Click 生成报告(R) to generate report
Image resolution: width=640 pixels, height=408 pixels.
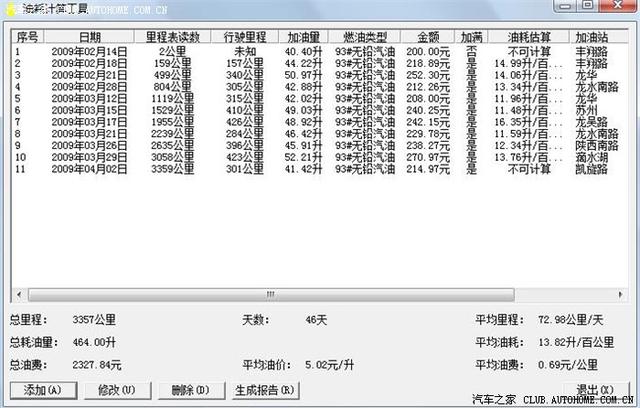pyautogui.click(x=264, y=390)
